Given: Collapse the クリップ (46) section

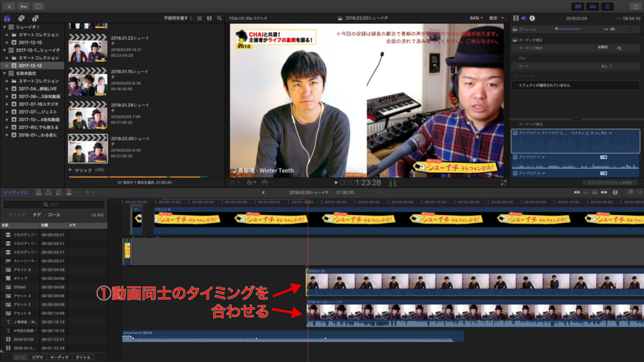Looking at the screenshot, I should (70, 170).
